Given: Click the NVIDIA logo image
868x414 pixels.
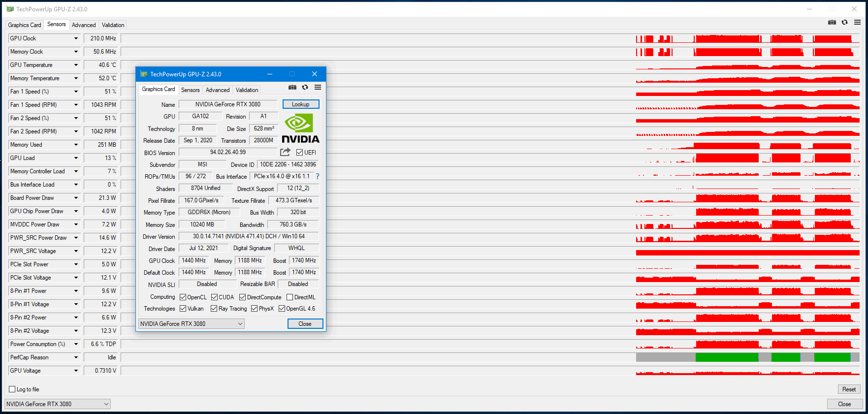Looking at the screenshot, I should click(x=300, y=128).
